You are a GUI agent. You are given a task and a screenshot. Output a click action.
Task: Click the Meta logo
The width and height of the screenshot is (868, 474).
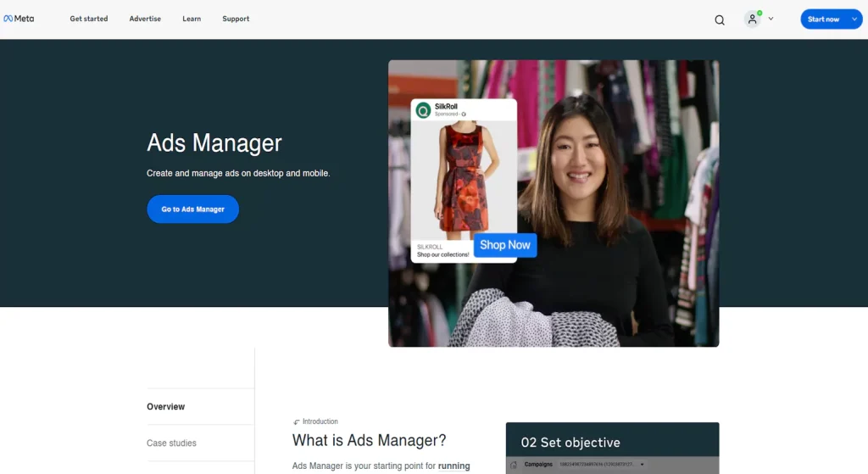(19, 19)
